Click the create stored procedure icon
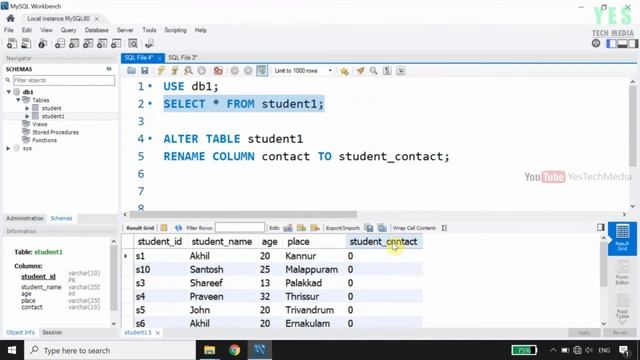The width and height of the screenshot is (640, 360). pyautogui.click(x=102, y=43)
